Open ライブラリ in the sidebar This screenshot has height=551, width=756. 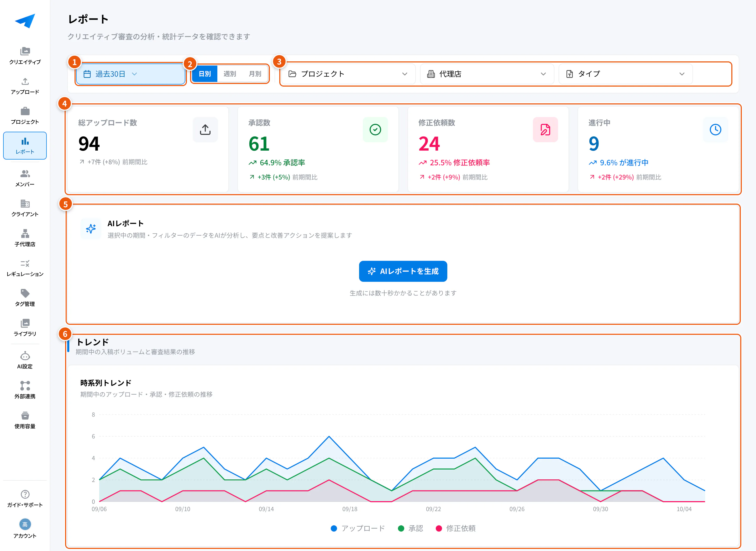pos(25,327)
